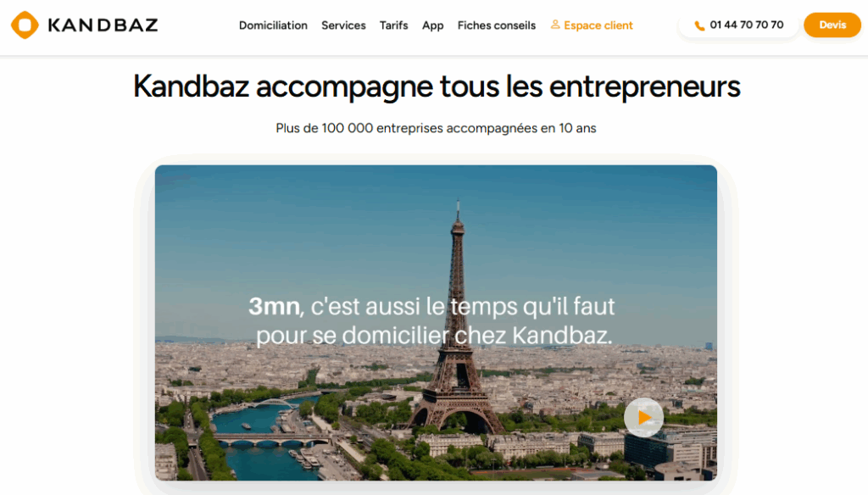
Task: Click the 3mn caption text on the video
Action: coord(274,306)
